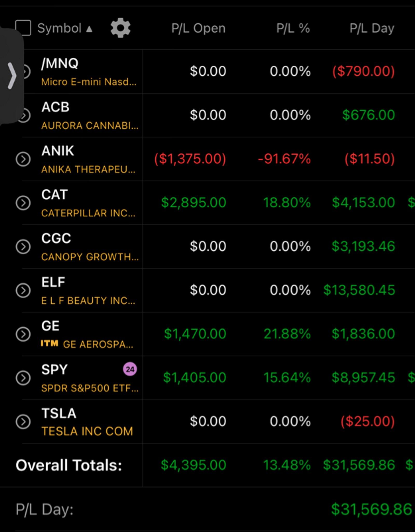Image resolution: width=415 pixels, height=532 pixels.
Task: Sort by the P/L Day column
Action: click(x=372, y=28)
